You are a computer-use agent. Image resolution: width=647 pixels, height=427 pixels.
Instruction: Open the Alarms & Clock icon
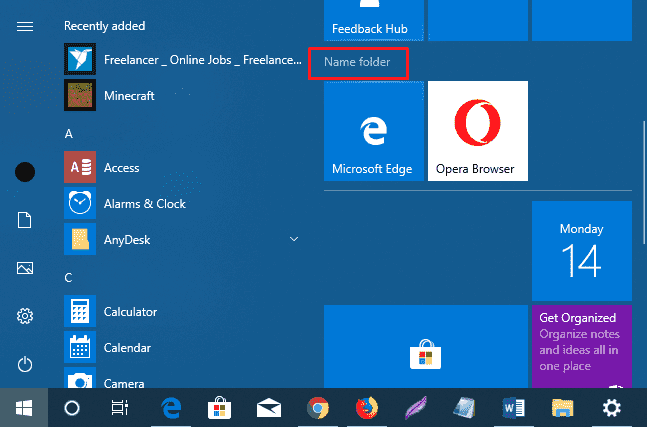pos(80,203)
